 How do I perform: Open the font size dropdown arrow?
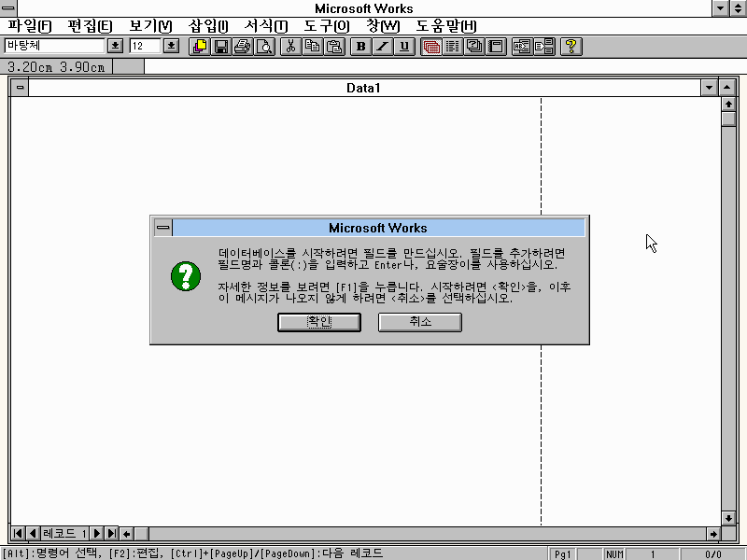click(x=172, y=46)
